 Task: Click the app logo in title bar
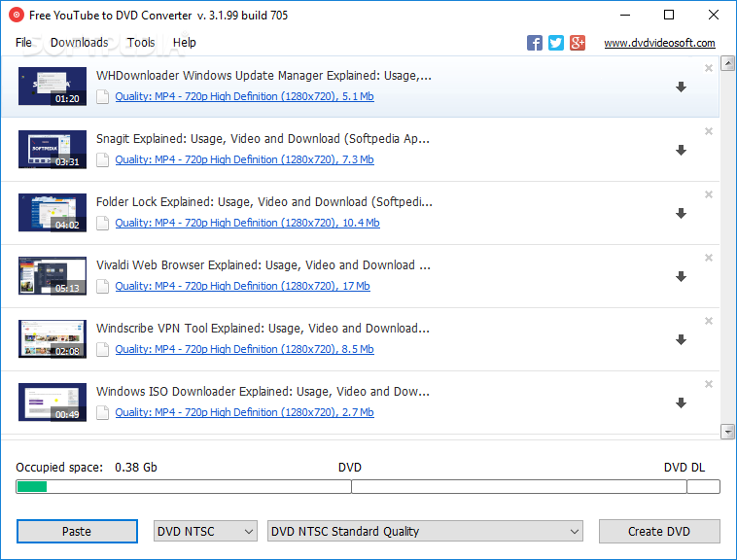click(17, 15)
